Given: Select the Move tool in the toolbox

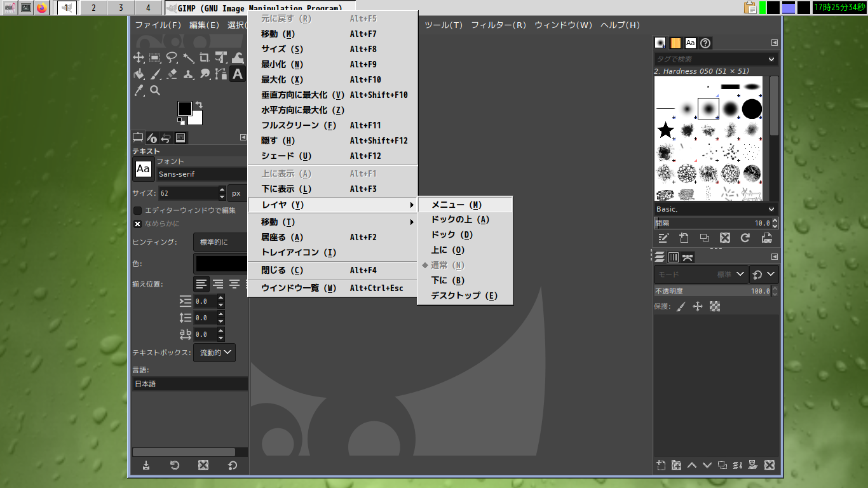Looking at the screenshot, I should coord(138,58).
